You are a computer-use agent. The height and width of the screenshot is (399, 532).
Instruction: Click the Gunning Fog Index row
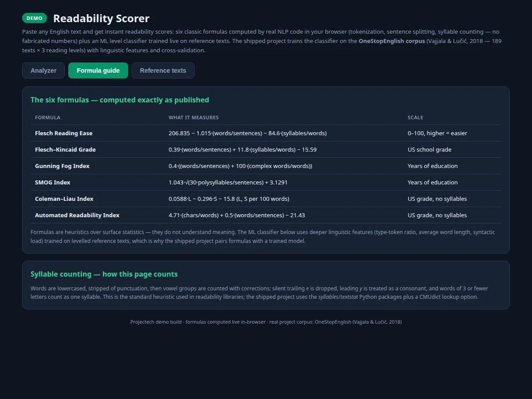click(266, 166)
